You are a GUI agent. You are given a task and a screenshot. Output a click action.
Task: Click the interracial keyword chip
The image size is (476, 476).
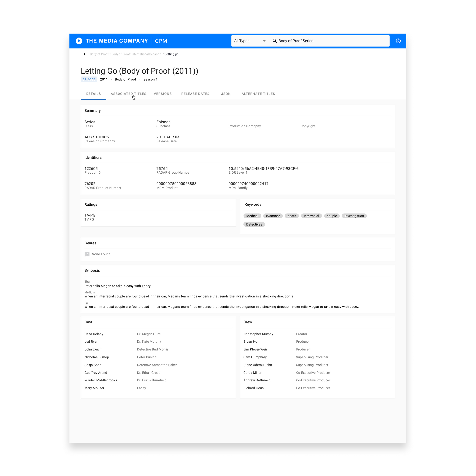pyautogui.click(x=311, y=216)
